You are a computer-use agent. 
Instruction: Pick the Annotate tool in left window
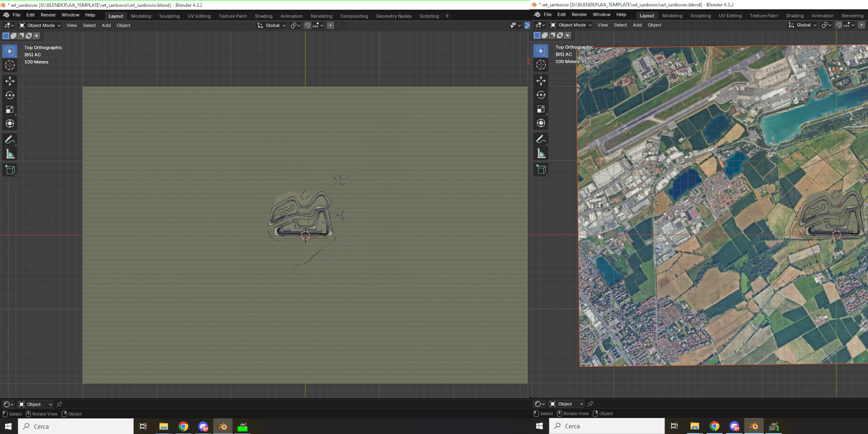point(10,139)
